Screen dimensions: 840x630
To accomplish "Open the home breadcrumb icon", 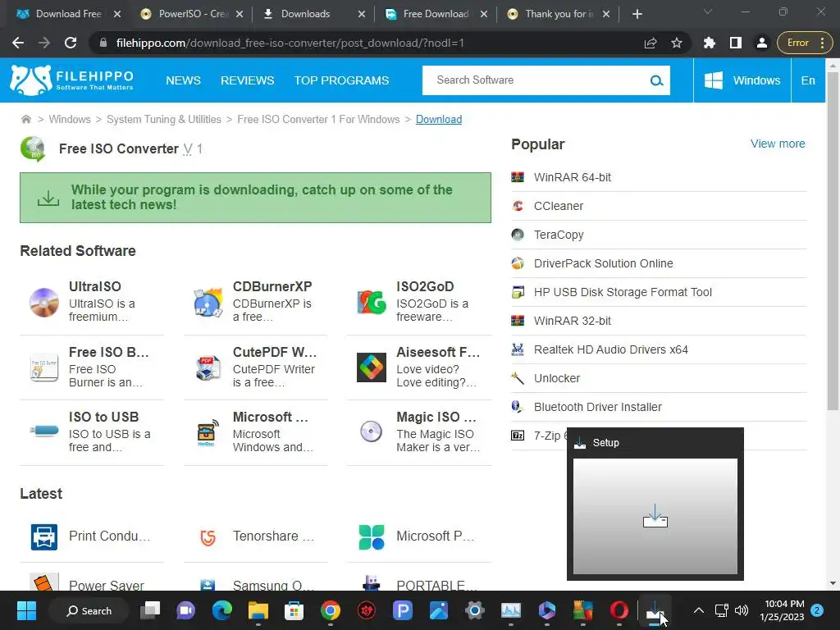I will tap(25, 119).
